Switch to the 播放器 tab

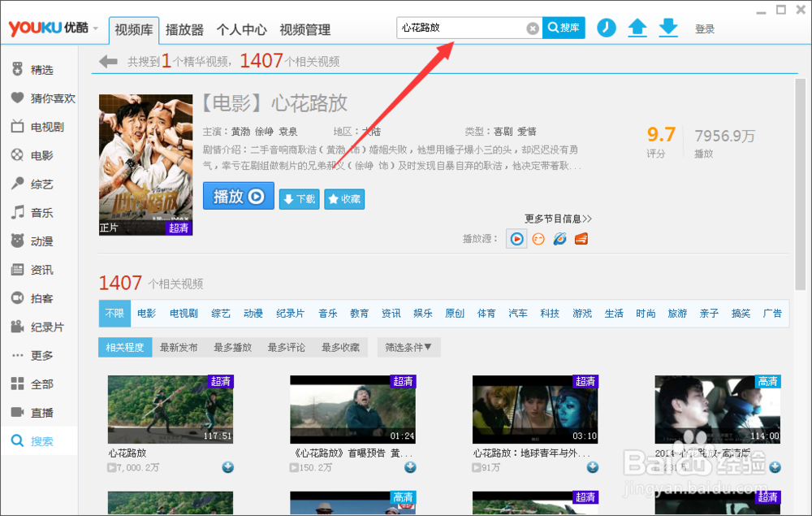point(184,29)
